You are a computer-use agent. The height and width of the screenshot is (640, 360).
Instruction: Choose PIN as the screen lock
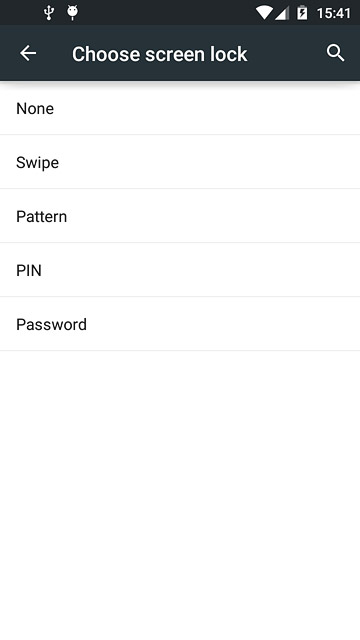coord(180,270)
